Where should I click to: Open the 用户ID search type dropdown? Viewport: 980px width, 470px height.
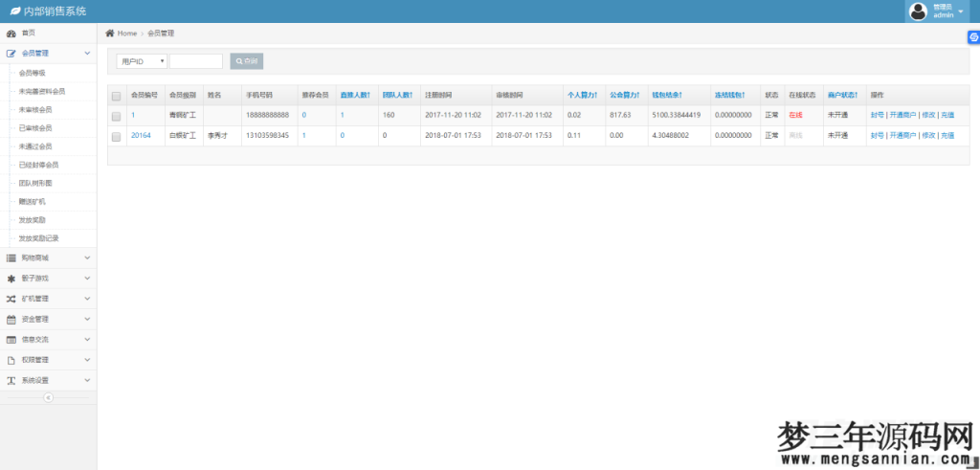click(142, 61)
